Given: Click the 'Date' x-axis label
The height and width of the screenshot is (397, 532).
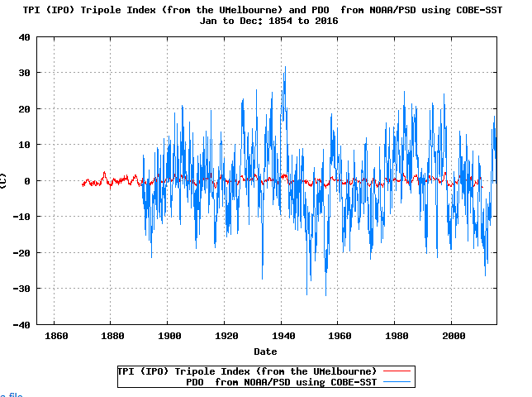Looking at the screenshot, I should click(265, 352).
